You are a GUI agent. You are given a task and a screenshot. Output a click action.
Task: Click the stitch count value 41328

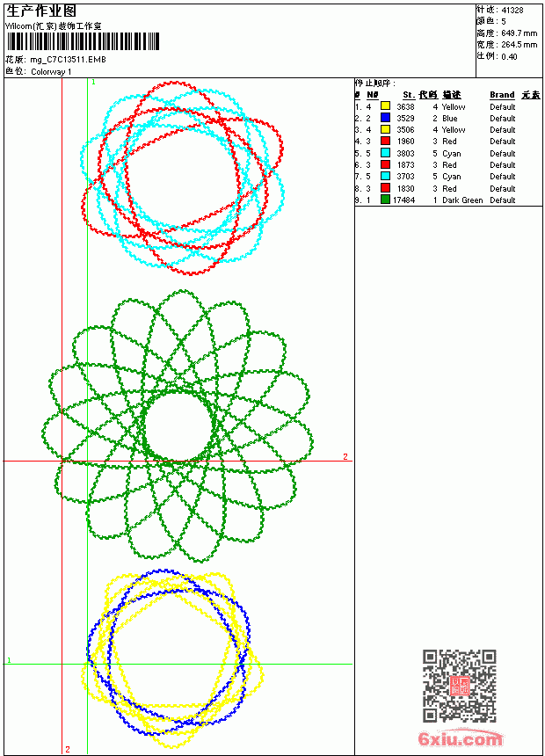tap(512, 11)
